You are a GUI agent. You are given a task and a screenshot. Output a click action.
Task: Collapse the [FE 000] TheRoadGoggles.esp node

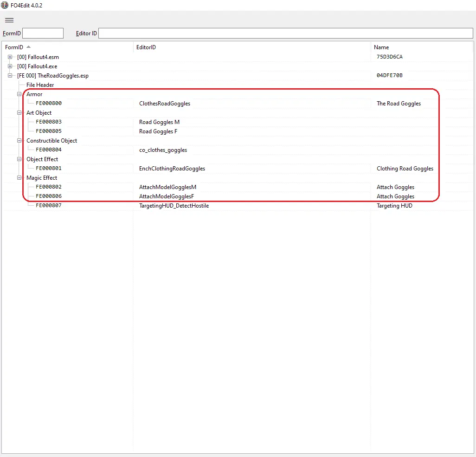click(10, 75)
